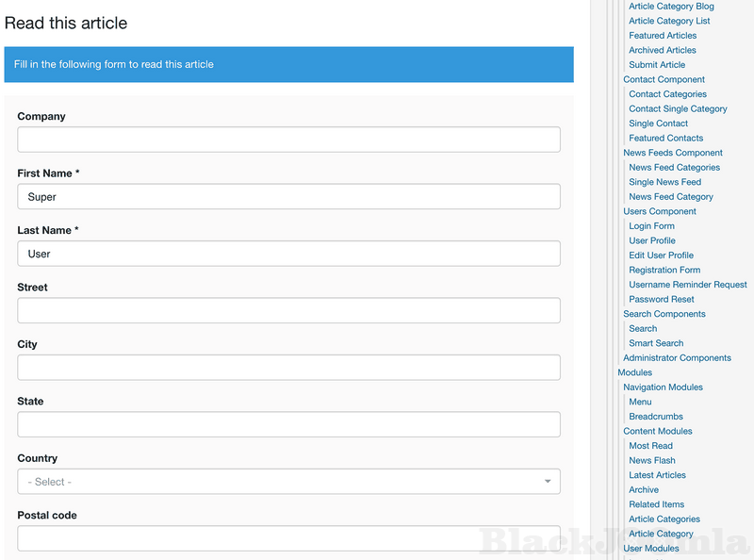Screen dimensions: 754x560
Task: Click the Last Name text field
Action: point(288,254)
